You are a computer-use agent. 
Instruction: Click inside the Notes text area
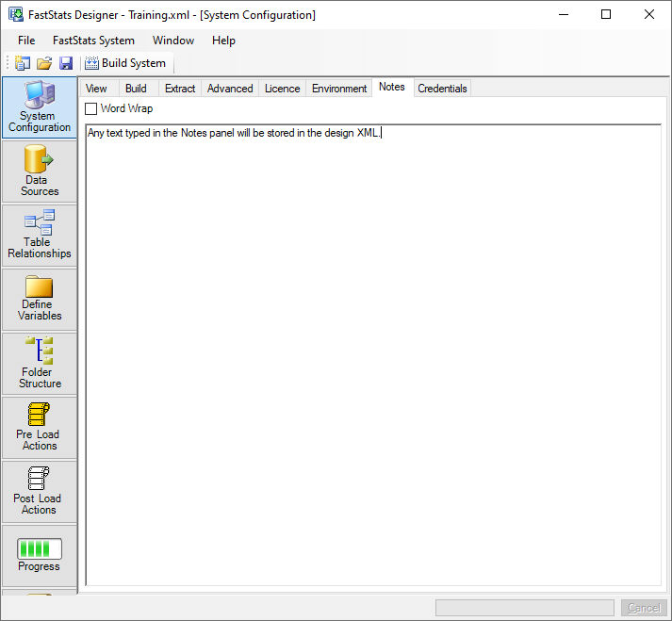[x=373, y=355]
